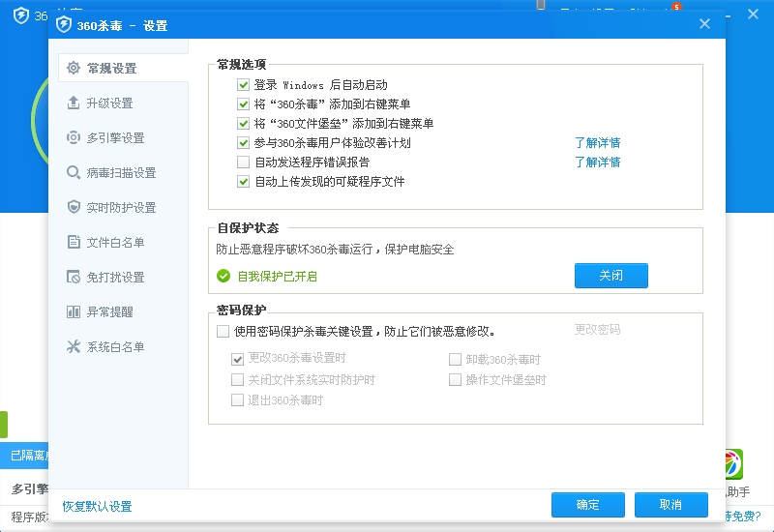Click the upload icon for 升级设置
The height and width of the screenshot is (532, 774).
tap(73, 103)
